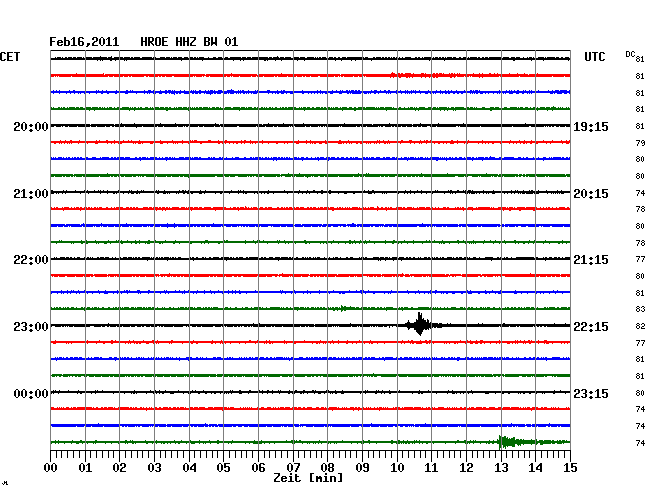Click the DC value 82 on the 23:00 row

640,326
